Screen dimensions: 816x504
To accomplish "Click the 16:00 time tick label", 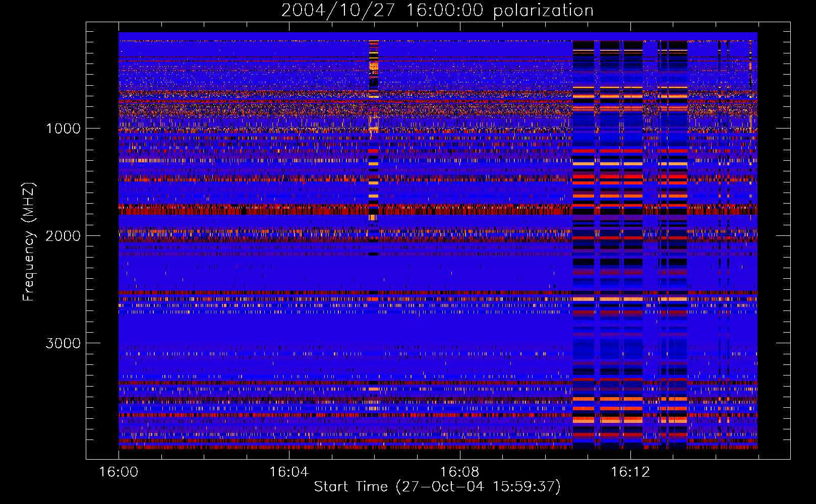I will [x=119, y=472].
